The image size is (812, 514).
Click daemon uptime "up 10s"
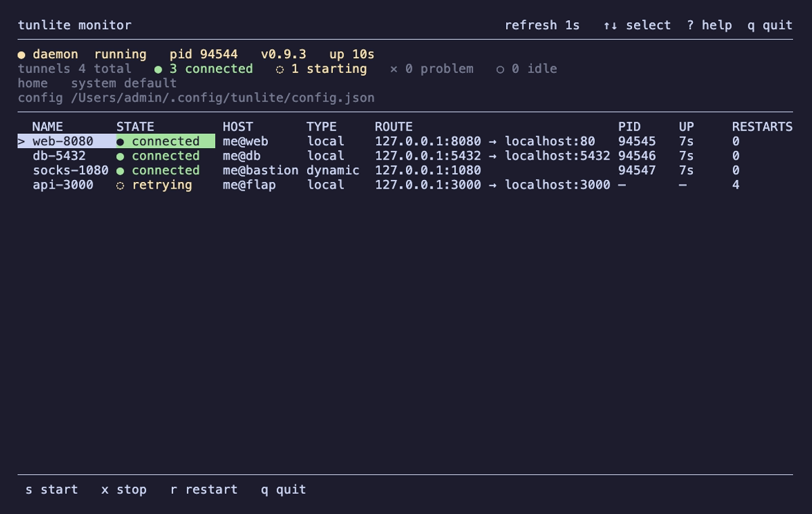click(352, 55)
